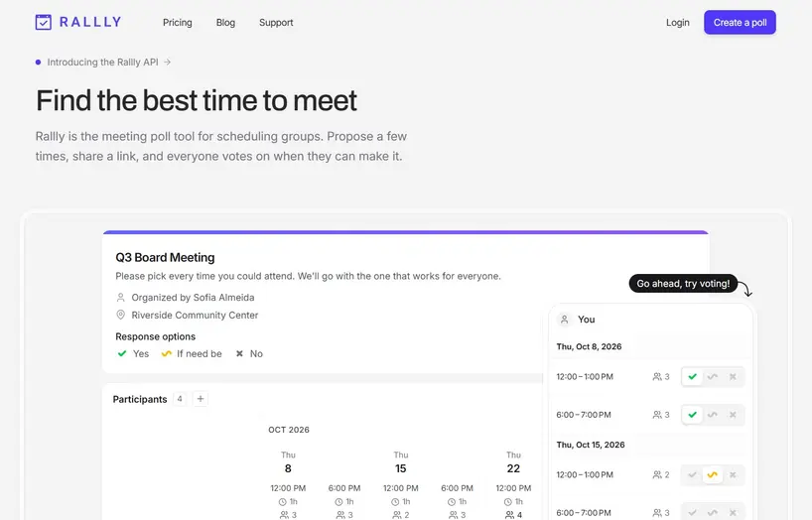812x520 pixels.
Task: Vote No for Oct 8 12:00–1:00 PM
Action: pos(733,376)
